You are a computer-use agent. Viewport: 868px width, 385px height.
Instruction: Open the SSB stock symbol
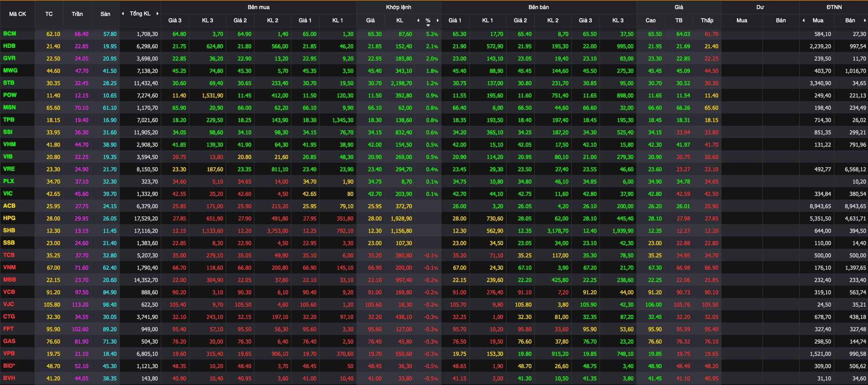coord(9,243)
